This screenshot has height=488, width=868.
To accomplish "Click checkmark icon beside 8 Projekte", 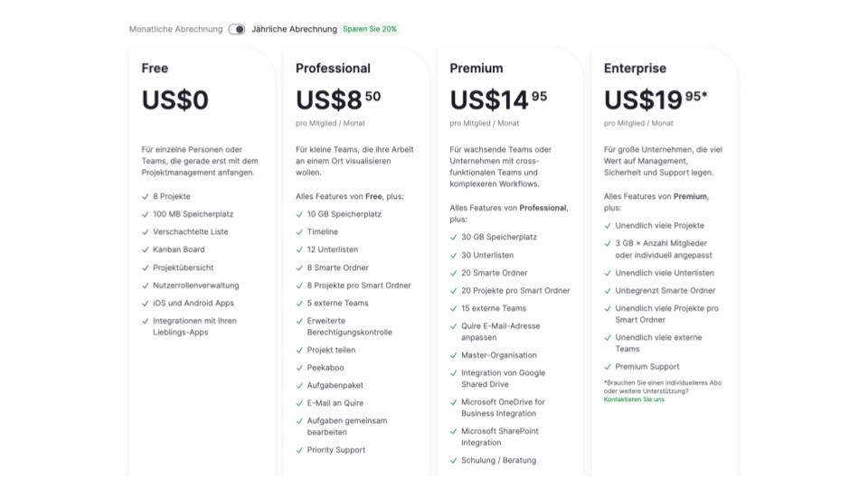I will [x=146, y=196].
